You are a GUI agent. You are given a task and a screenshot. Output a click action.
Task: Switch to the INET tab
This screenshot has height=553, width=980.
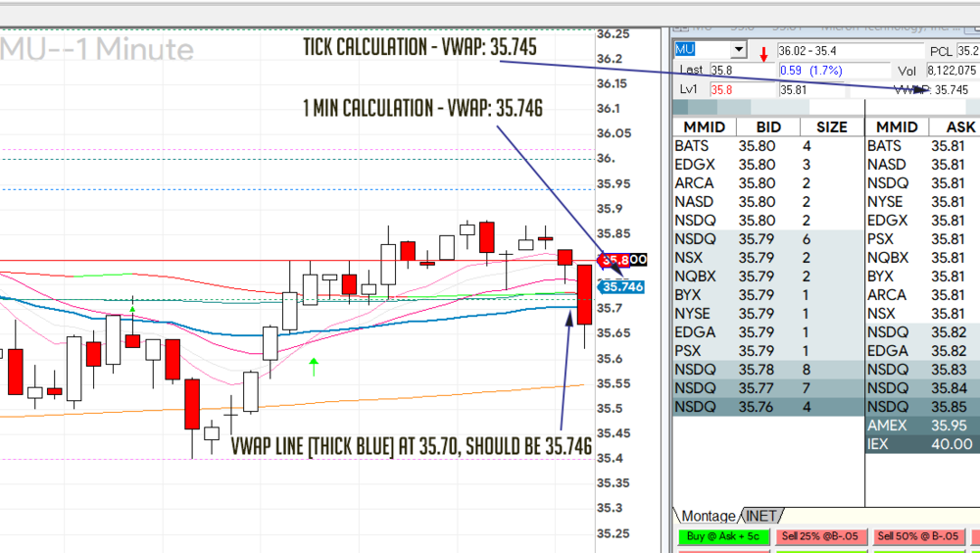coord(763,516)
